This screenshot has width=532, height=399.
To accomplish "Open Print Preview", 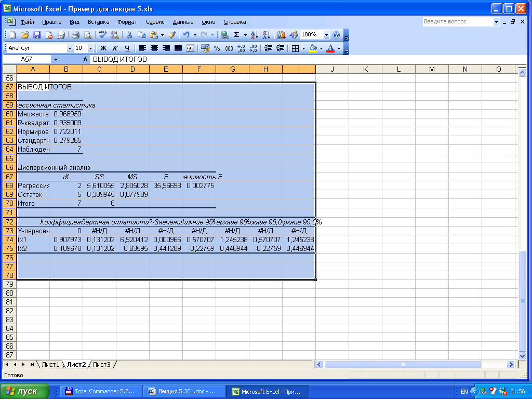I will pyautogui.click(x=88, y=35).
